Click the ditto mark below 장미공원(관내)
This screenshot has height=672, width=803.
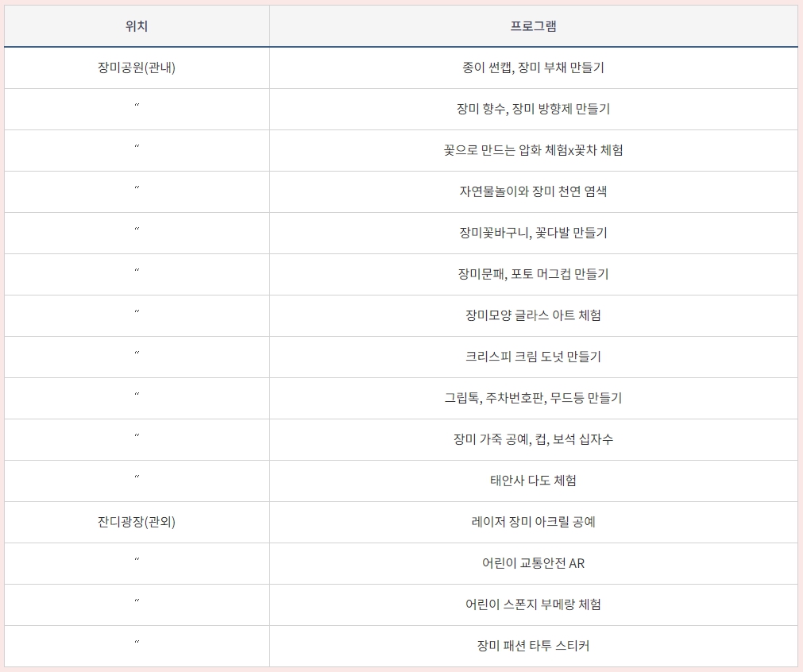tap(137, 109)
